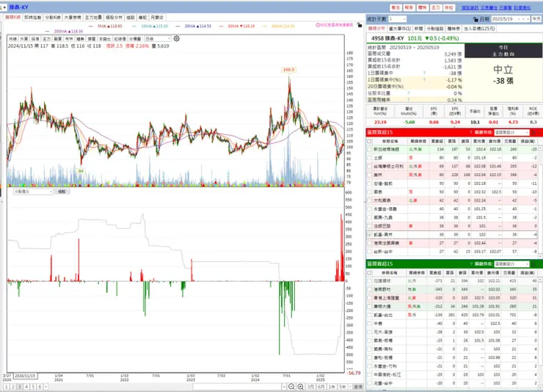Zoom in chart with plus magnifier

pyautogui.click(x=301, y=386)
